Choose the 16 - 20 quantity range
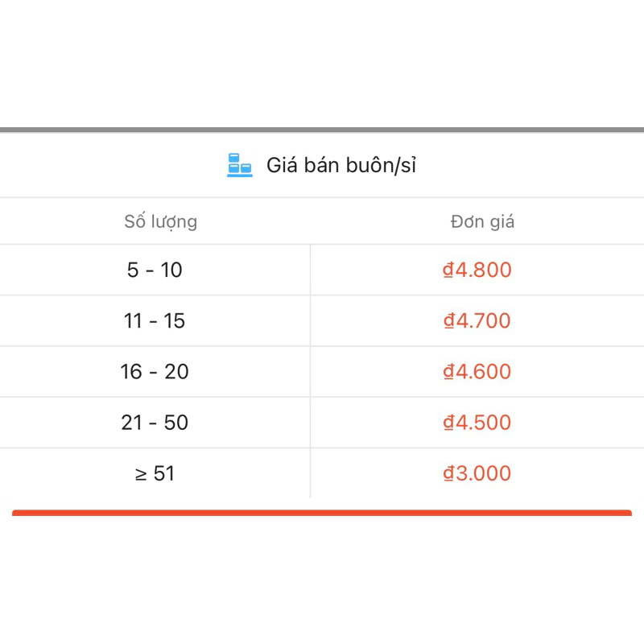 (x=155, y=371)
